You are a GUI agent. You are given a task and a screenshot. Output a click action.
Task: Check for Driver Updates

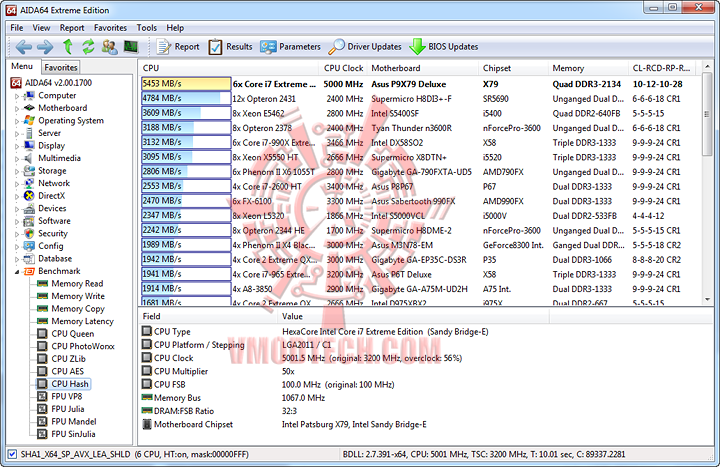click(365, 47)
